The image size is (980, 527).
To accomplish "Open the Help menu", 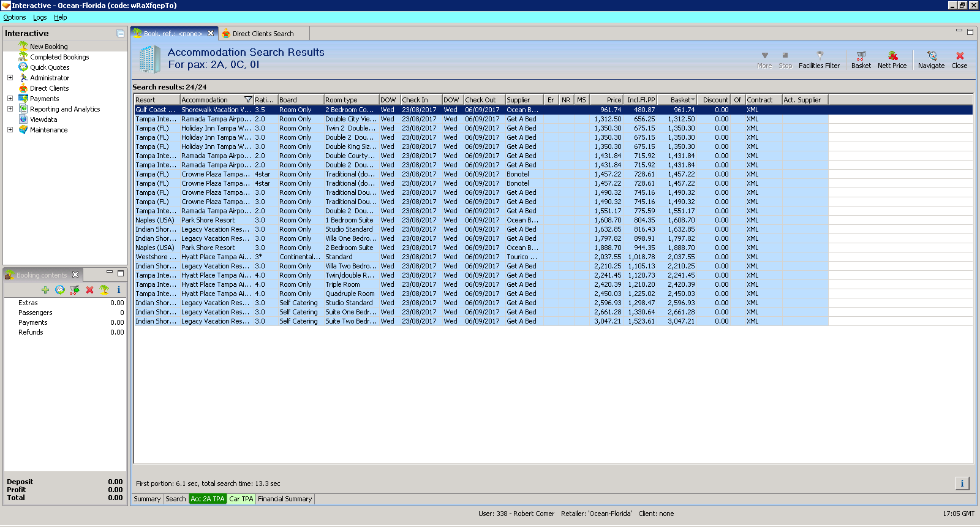I will pos(60,17).
